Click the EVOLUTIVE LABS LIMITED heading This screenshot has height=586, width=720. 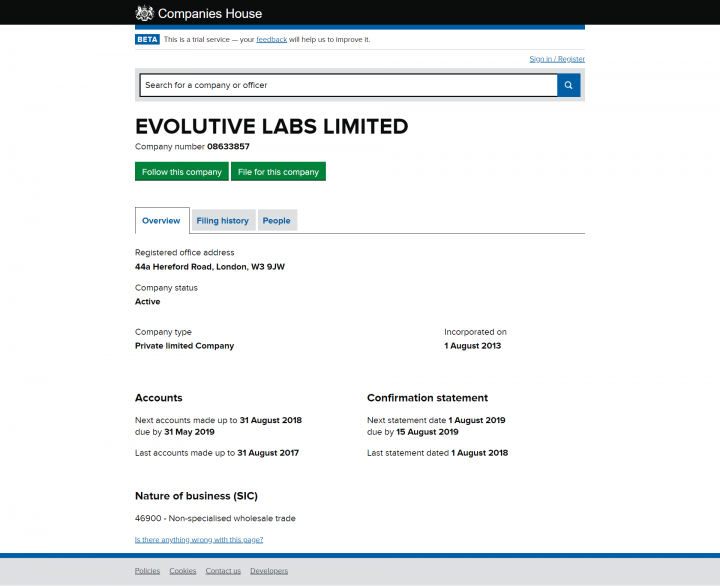[x=271, y=126]
